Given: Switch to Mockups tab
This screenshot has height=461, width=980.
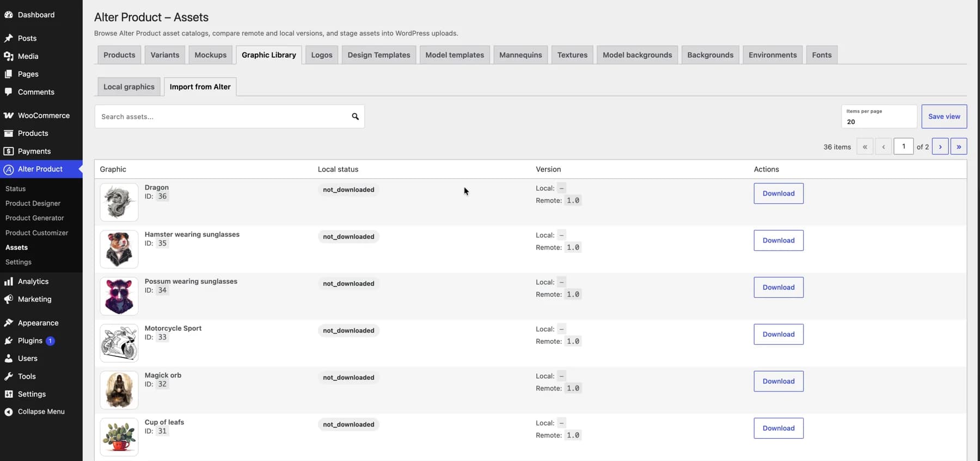Looking at the screenshot, I should click(211, 55).
